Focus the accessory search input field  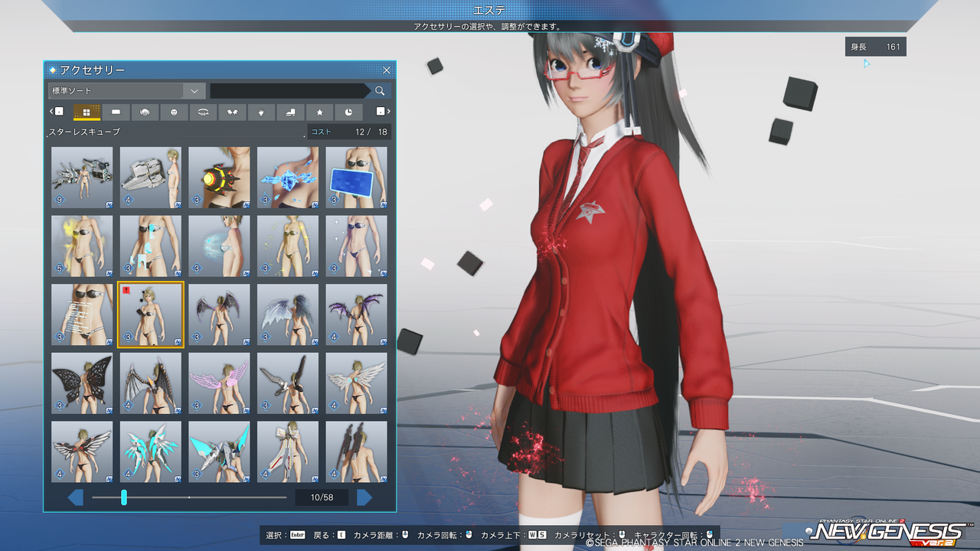point(289,91)
